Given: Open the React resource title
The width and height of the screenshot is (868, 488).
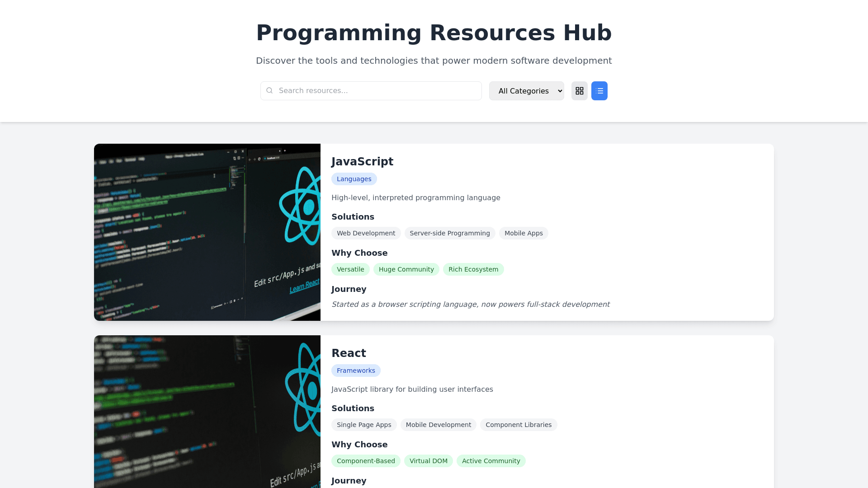Looking at the screenshot, I should pos(349,353).
